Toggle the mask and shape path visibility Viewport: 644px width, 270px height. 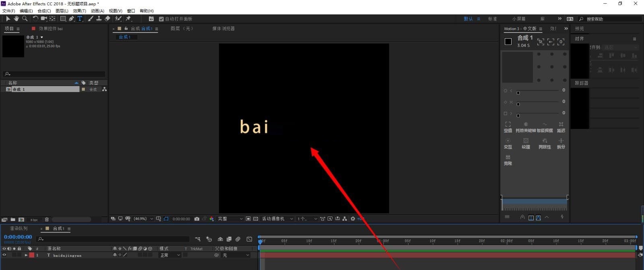tap(166, 219)
